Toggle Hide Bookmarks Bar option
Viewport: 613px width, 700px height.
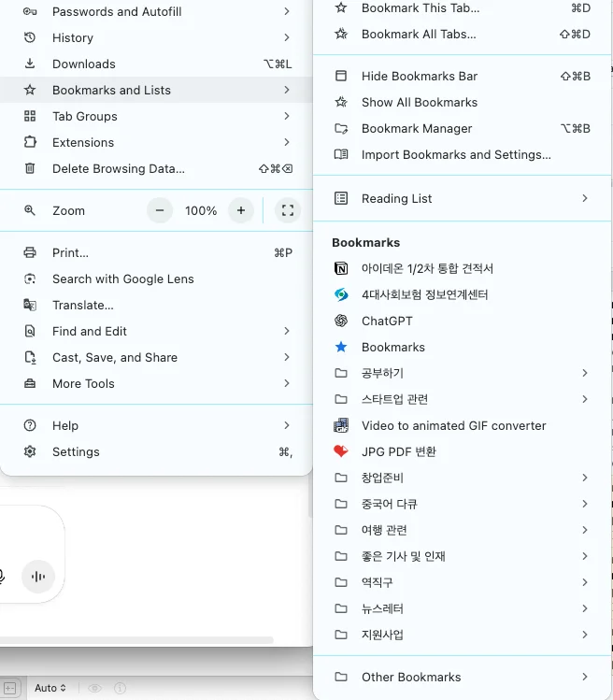pyautogui.click(x=419, y=76)
